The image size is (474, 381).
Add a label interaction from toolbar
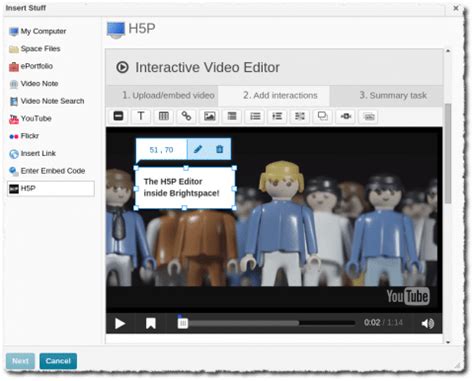[x=118, y=116]
